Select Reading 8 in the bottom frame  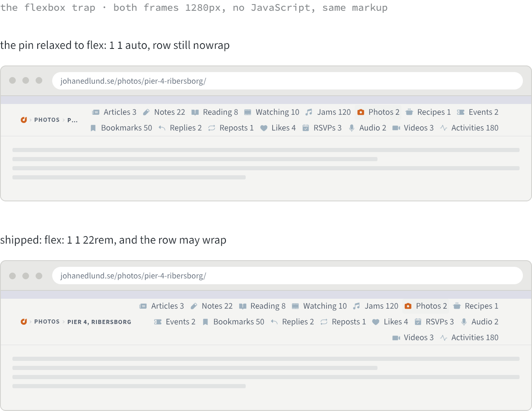[x=262, y=306]
